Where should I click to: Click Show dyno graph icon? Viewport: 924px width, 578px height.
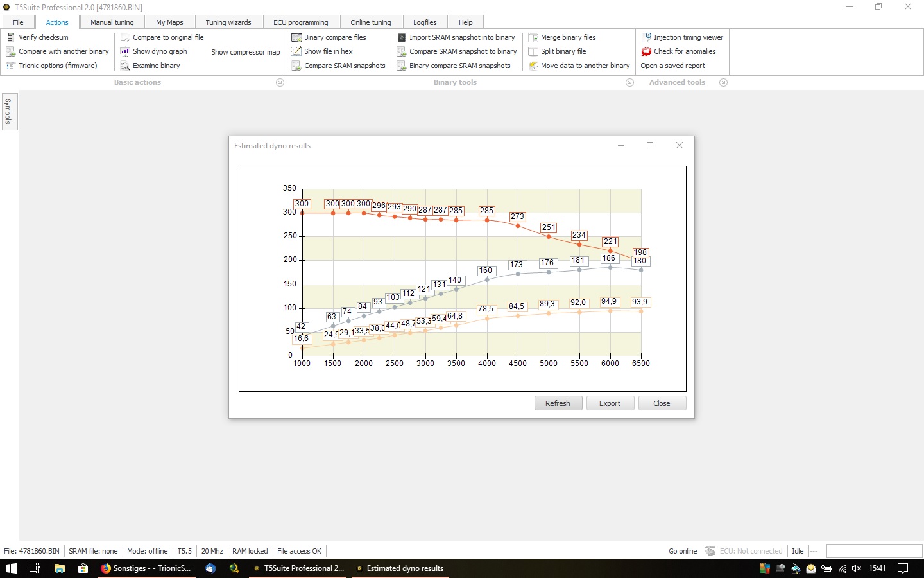(125, 51)
